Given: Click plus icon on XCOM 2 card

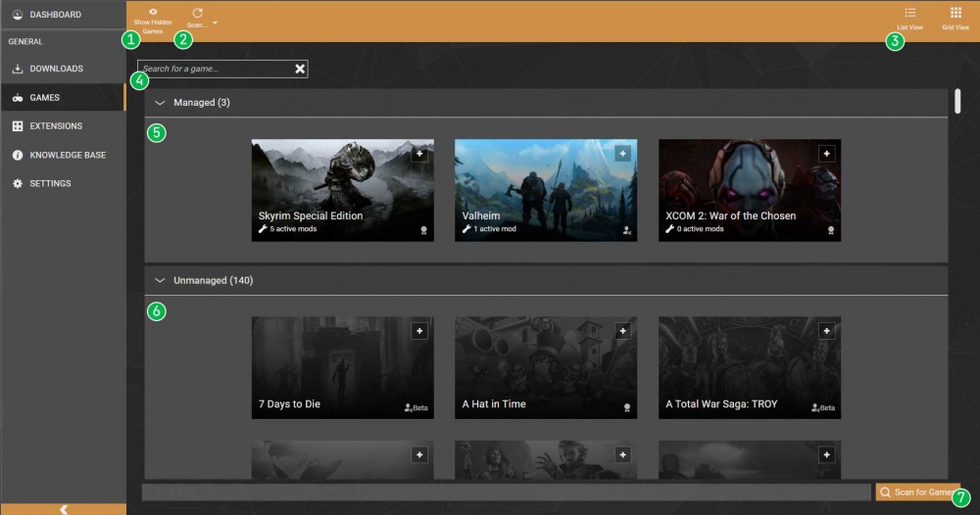Looking at the screenshot, I should pyautogui.click(x=826, y=154).
